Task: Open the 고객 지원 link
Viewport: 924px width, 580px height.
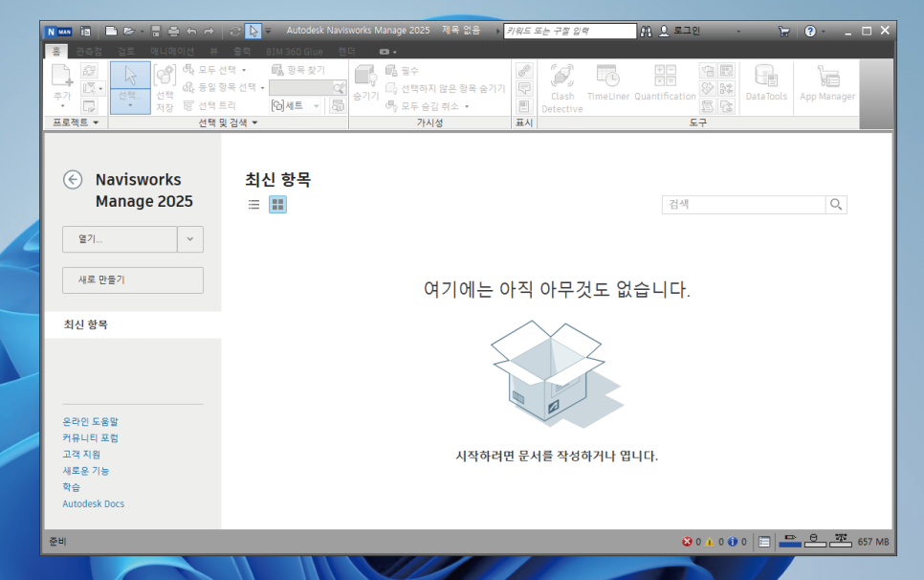Action: (81, 455)
